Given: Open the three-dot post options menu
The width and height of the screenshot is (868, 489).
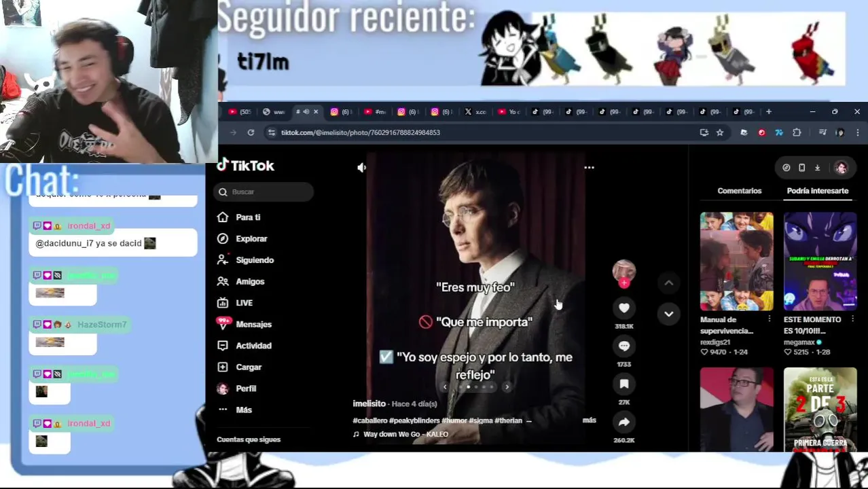Looking at the screenshot, I should pos(589,167).
